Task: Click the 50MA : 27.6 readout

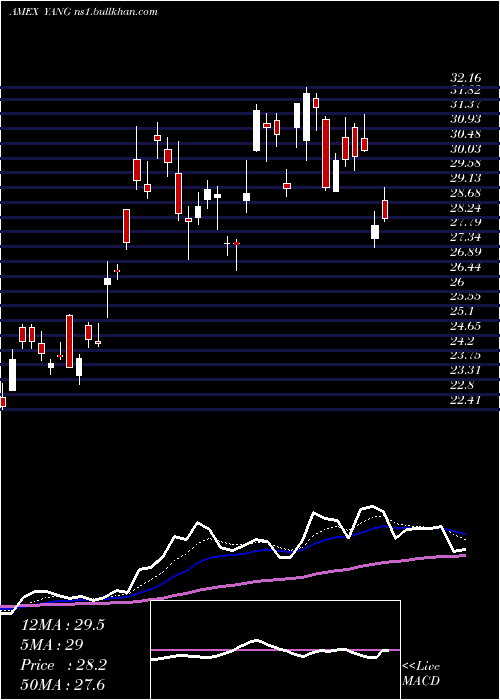Action: 63,685
